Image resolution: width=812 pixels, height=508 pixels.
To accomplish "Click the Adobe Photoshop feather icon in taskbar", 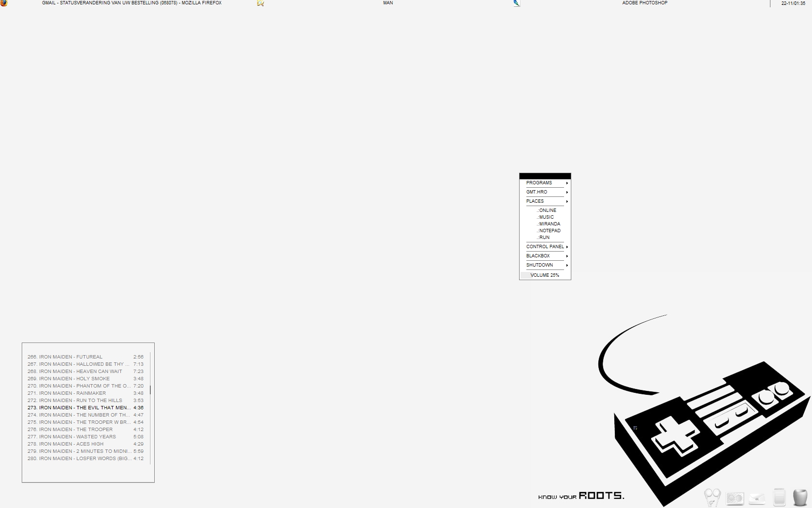I will coord(517,3).
